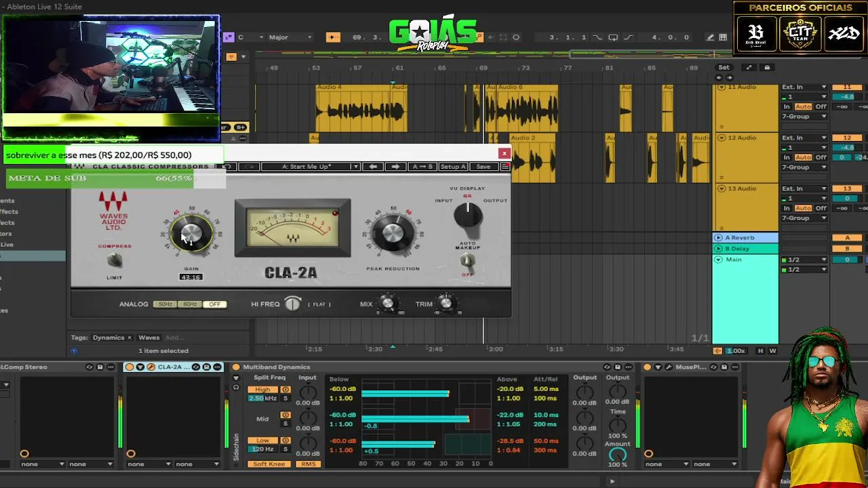This screenshot has height=488, width=868.
Task: Click the Mix knob on CLA-2A
Action: tap(387, 304)
